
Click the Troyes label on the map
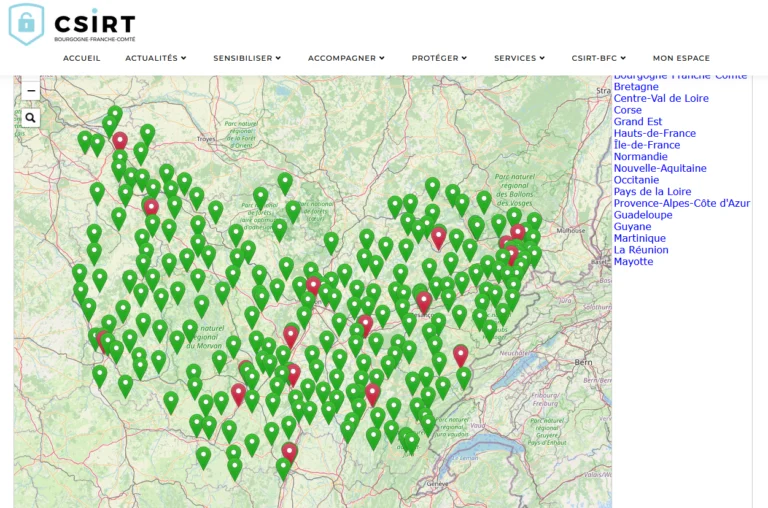click(206, 139)
